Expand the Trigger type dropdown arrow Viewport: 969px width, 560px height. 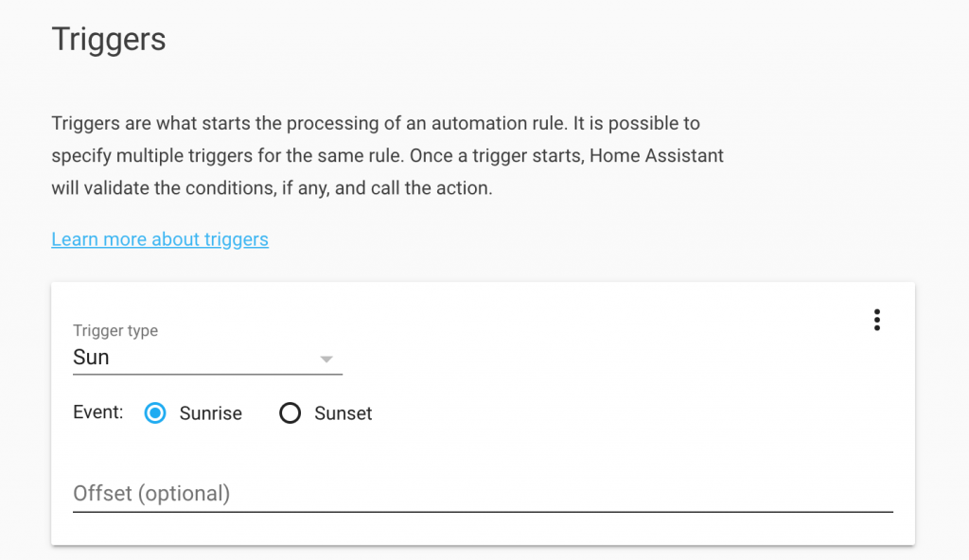[326, 359]
